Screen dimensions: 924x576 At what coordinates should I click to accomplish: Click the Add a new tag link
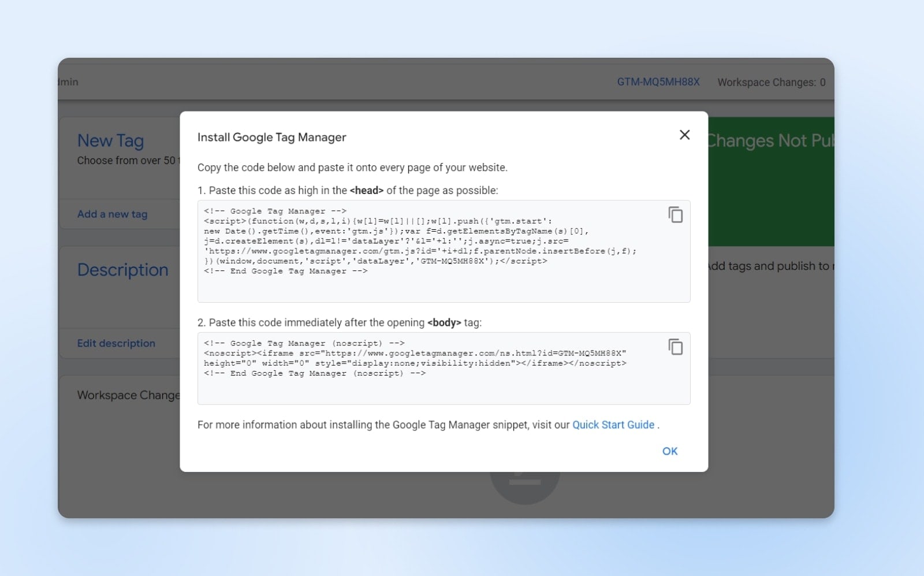tap(112, 214)
